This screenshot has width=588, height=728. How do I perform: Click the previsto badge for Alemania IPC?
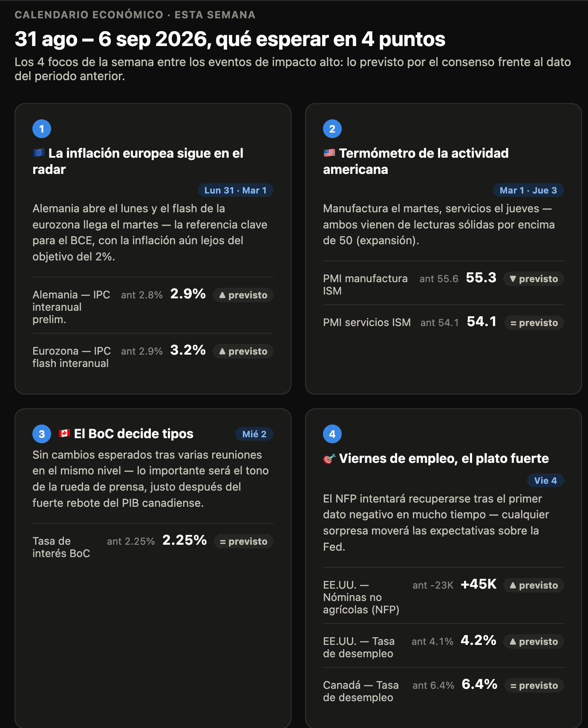[243, 295]
